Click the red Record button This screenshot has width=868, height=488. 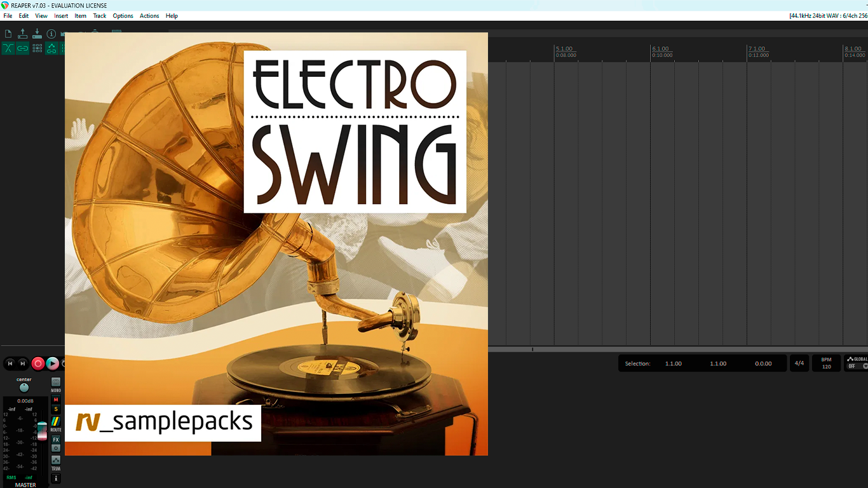tap(38, 363)
